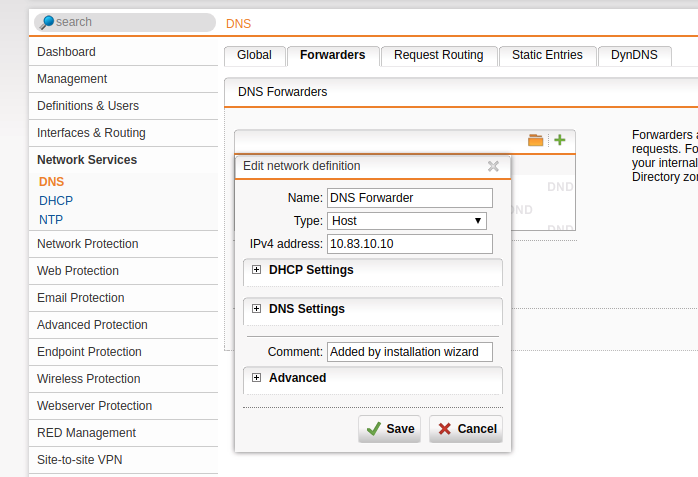The image size is (698, 477).
Task: Click the orange folder icon above the list
Action: 535,140
